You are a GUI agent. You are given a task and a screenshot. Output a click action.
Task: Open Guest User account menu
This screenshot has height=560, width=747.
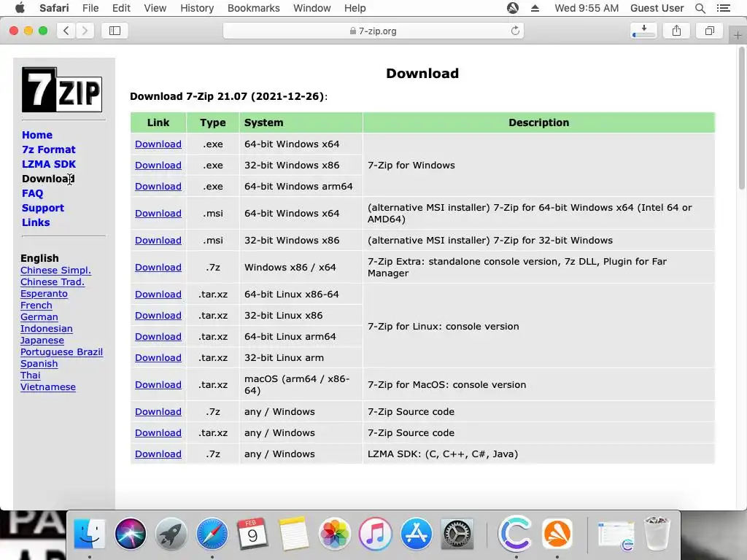[657, 8]
